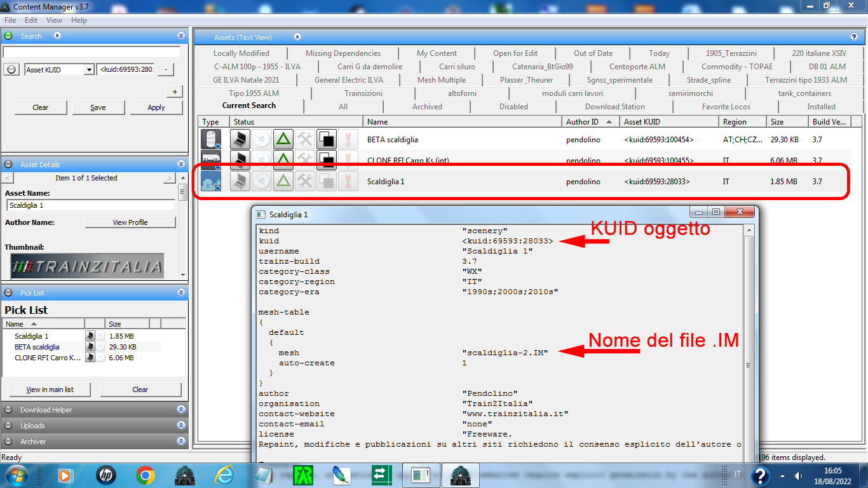Click the product type icon of BETA scaldiglia
This screenshot has height=488, width=868.
(x=211, y=139)
